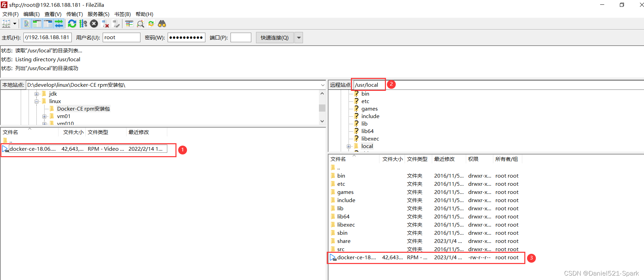Open the 编辑(E) menu
This screenshot has width=644, height=280.
[32, 14]
